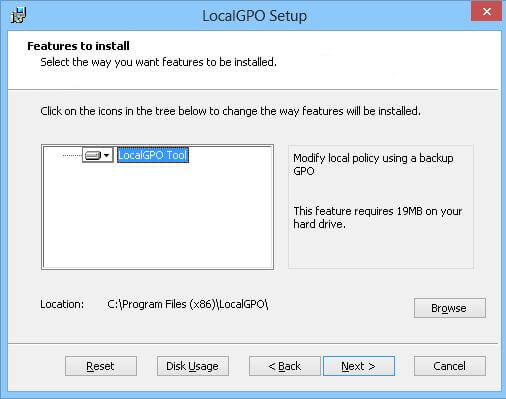
Task: Go back to the previous setup page
Action: click(x=285, y=366)
